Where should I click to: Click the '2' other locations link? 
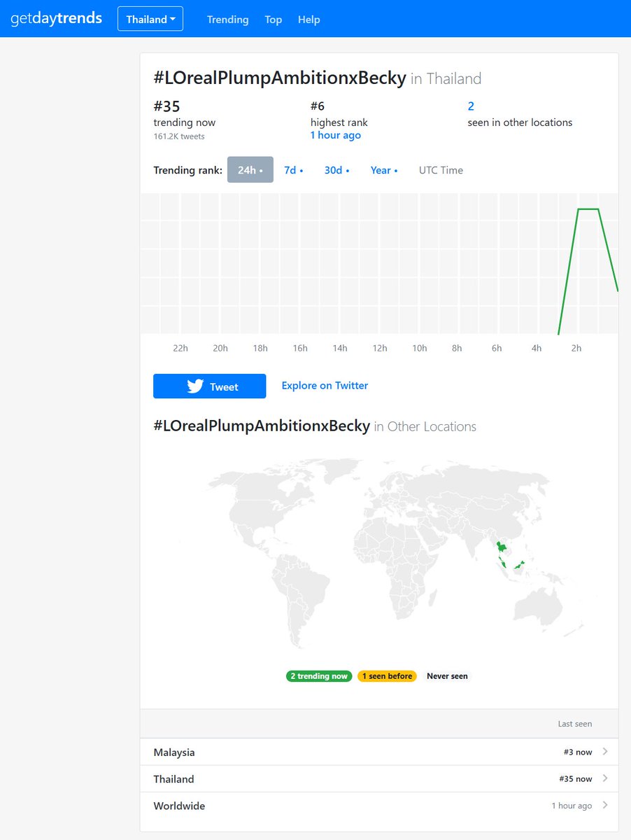471,106
